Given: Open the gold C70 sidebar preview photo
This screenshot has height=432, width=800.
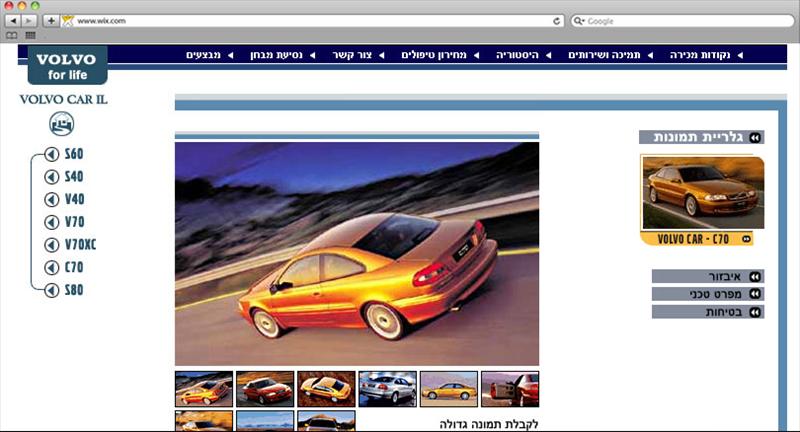Looking at the screenshot, I should pos(703,193).
